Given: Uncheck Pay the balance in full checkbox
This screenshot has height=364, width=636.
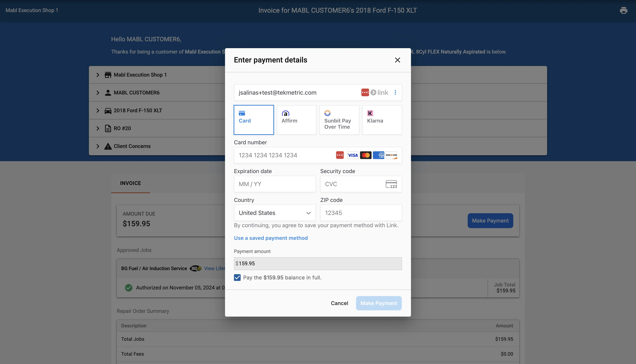Looking at the screenshot, I should tap(237, 278).
